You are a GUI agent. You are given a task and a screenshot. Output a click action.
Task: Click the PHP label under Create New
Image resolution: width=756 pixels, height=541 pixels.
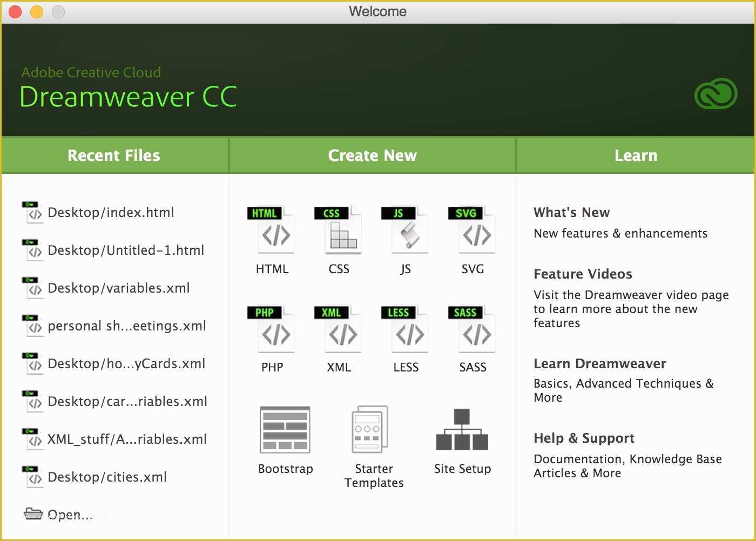[x=272, y=367]
